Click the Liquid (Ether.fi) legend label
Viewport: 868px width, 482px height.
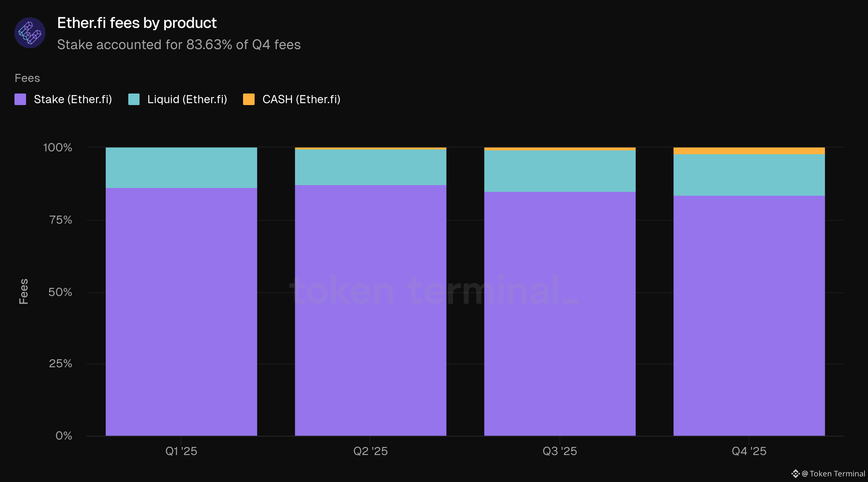tap(187, 99)
